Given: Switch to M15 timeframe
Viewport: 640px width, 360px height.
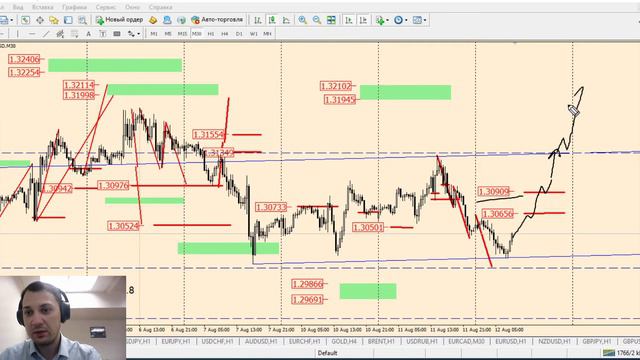Looking at the screenshot, I should click(x=182, y=34).
